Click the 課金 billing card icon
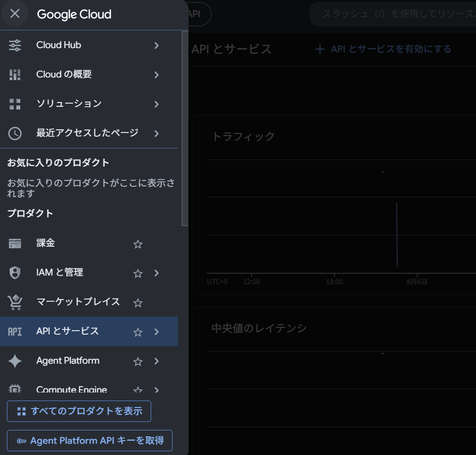The height and width of the screenshot is (455, 476). tap(15, 244)
